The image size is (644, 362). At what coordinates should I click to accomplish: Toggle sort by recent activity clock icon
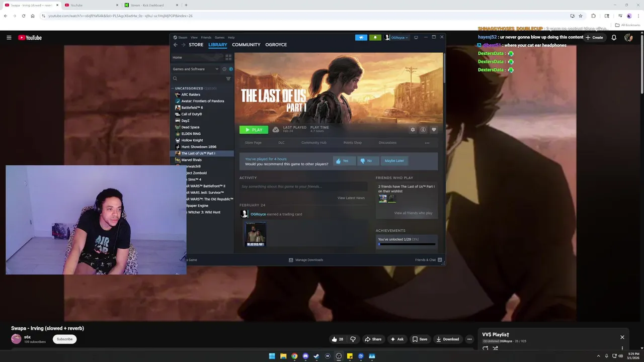tap(224, 69)
